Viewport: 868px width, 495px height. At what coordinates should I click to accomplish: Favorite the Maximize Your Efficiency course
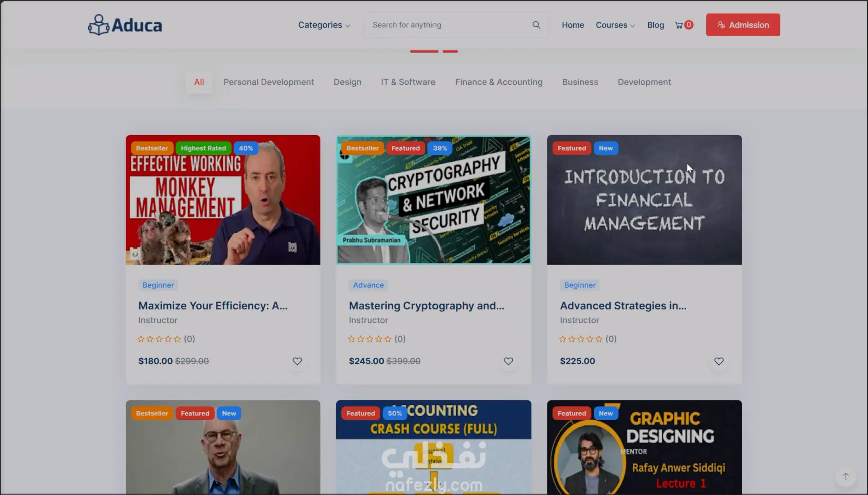click(297, 361)
